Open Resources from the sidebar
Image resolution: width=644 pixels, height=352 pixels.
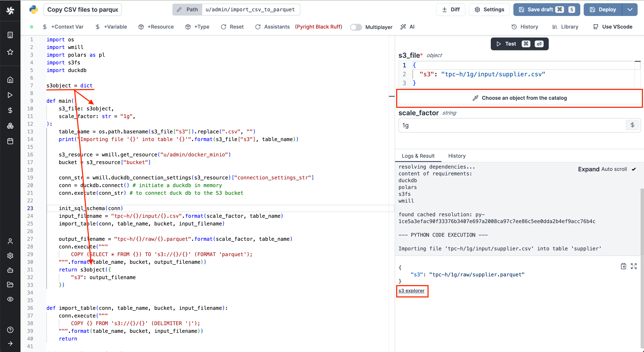coord(10,126)
